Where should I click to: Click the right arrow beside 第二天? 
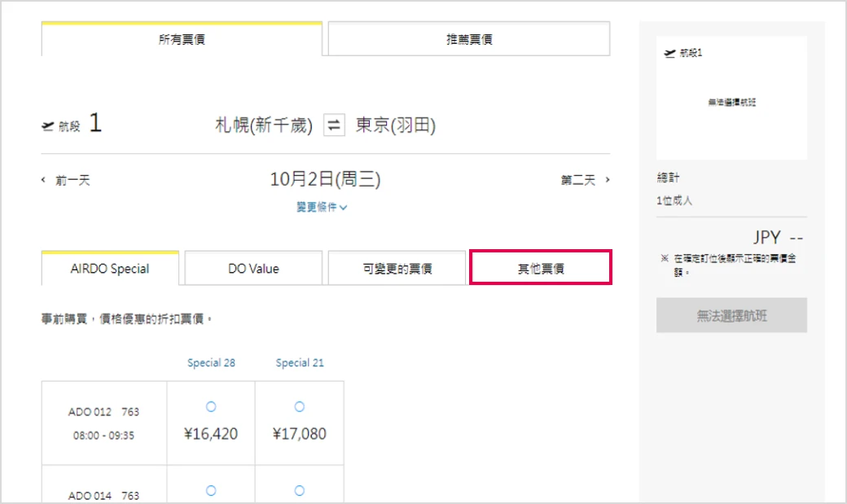pyautogui.click(x=608, y=180)
